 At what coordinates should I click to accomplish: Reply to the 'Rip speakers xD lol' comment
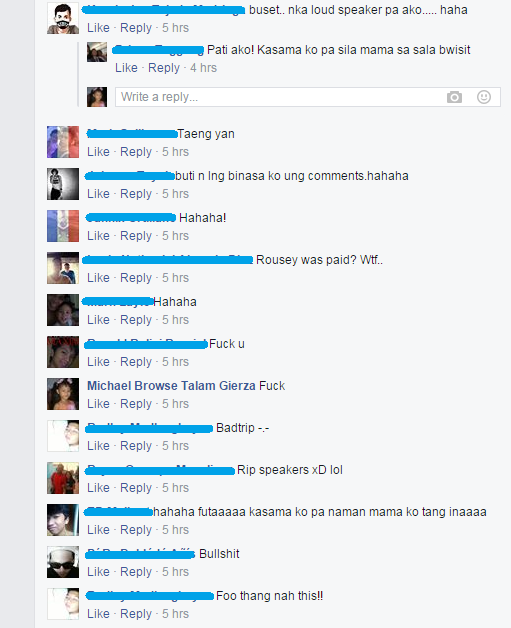pos(136,488)
